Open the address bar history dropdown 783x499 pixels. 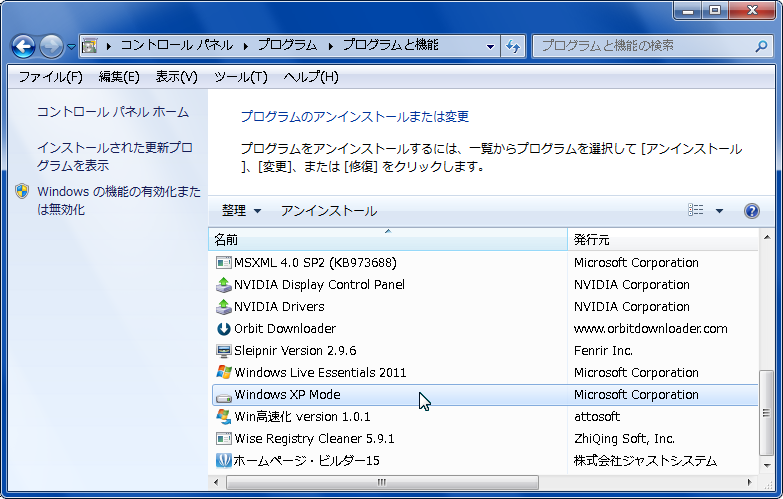[x=490, y=46]
